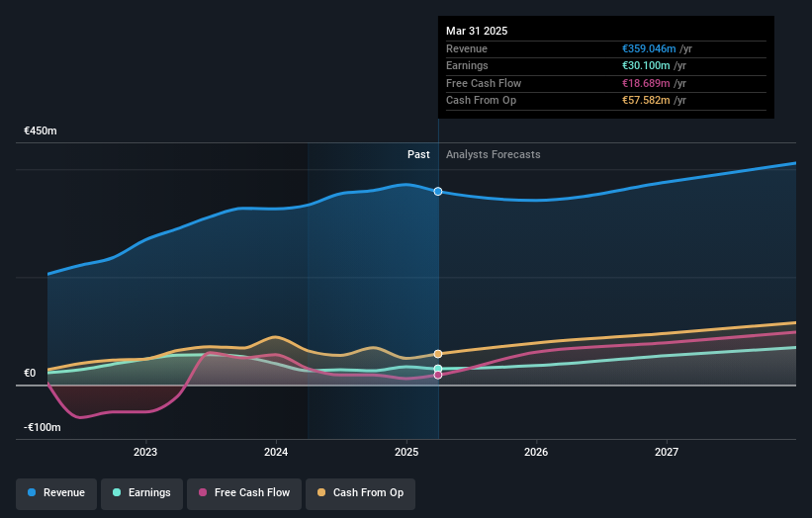Click the Earnings row label in tooltip
The image size is (812, 518).
click(x=467, y=65)
